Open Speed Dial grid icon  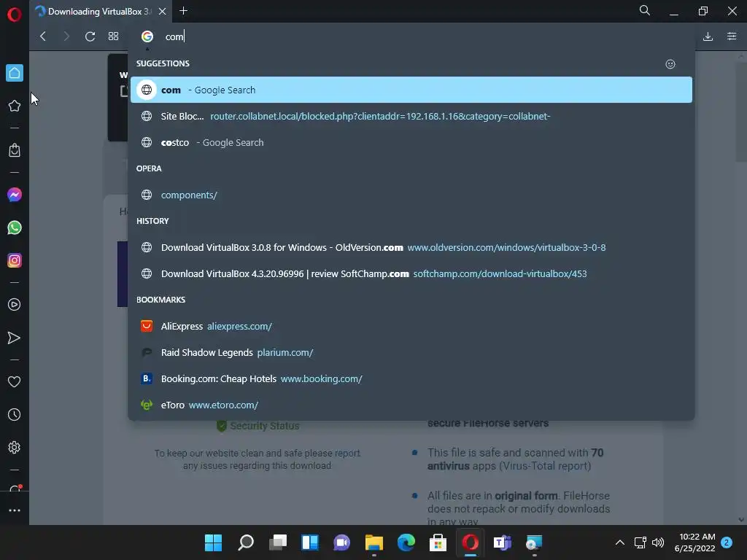click(113, 36)
